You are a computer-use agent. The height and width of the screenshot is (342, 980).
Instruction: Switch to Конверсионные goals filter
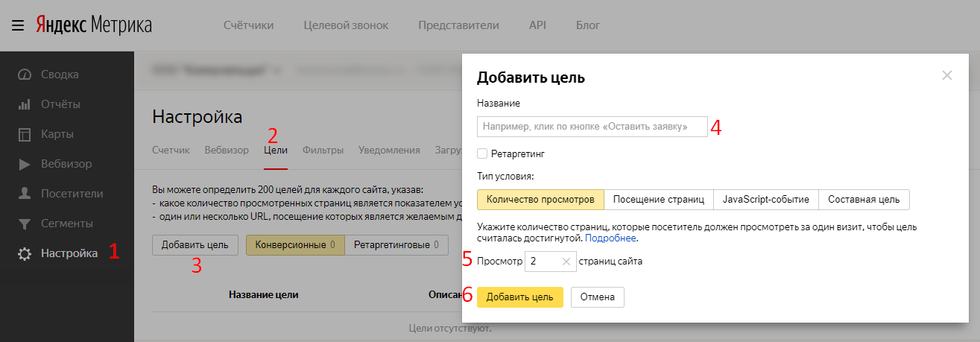295,244
